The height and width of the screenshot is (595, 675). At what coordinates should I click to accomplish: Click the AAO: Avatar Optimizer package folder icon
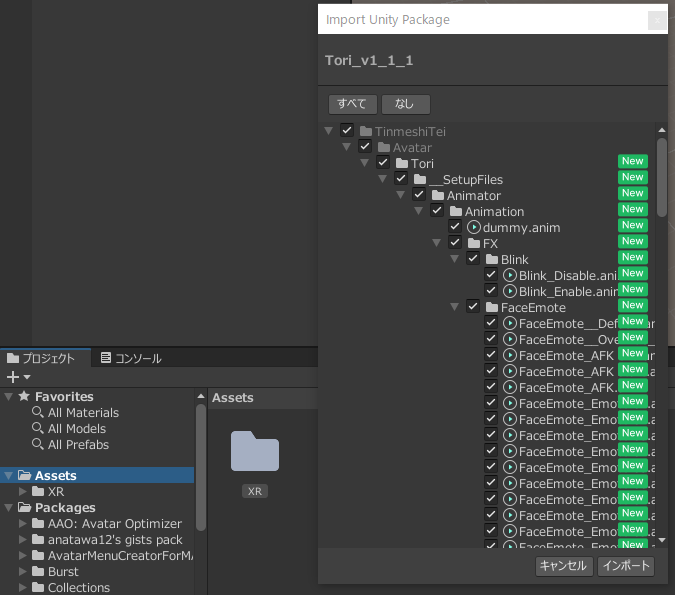click(x=38, y=523)
